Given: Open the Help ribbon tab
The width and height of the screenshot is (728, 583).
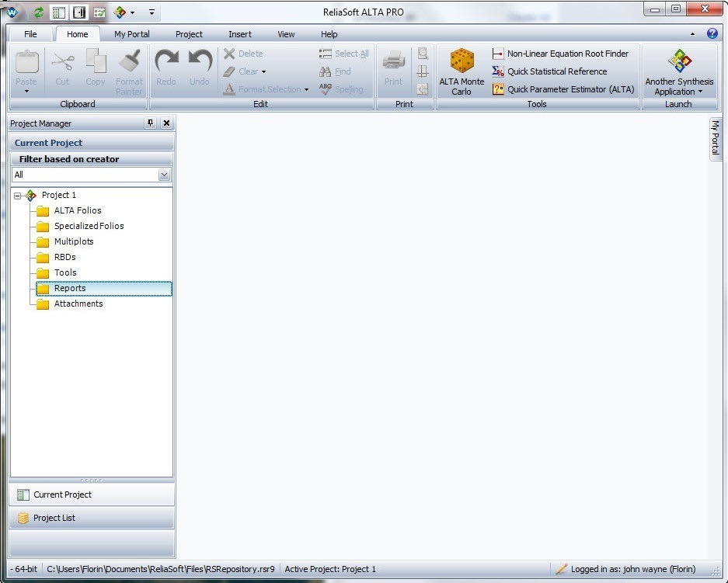Looking at the screenshot, I should pos(329,34).
